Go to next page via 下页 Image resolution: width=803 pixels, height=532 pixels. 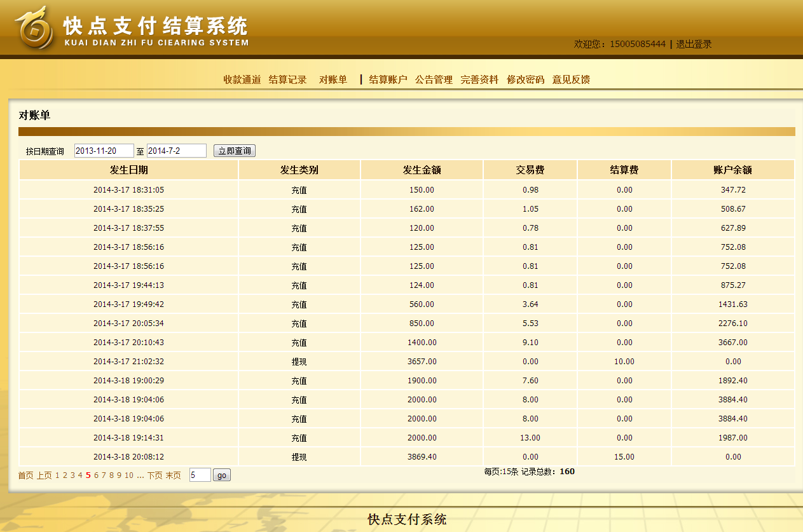click(154, 475)
